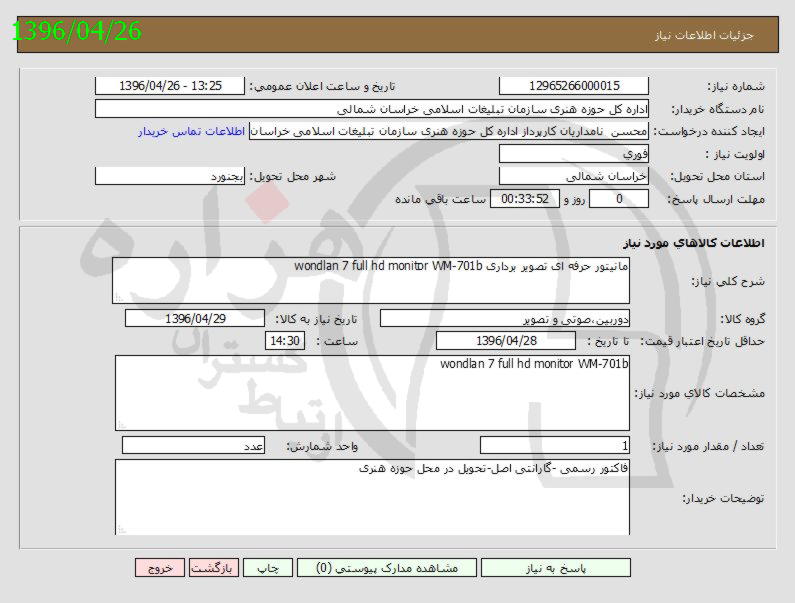Click the 'شماره نیاز' number field
Image resolution: width=795 pixels, height=603 pixels.
[573, 87]
